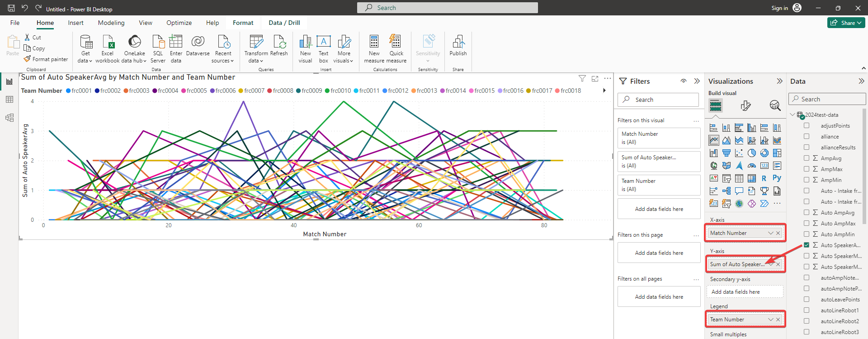Check the Auto AmpAvg field
Screen dimensions: 868x339
point(807,212)
